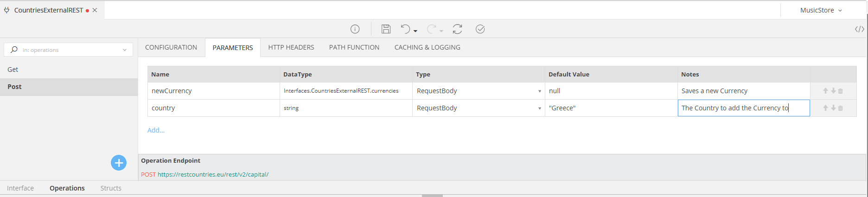Move the newCurrency parameter down

(x=833, y=91)
